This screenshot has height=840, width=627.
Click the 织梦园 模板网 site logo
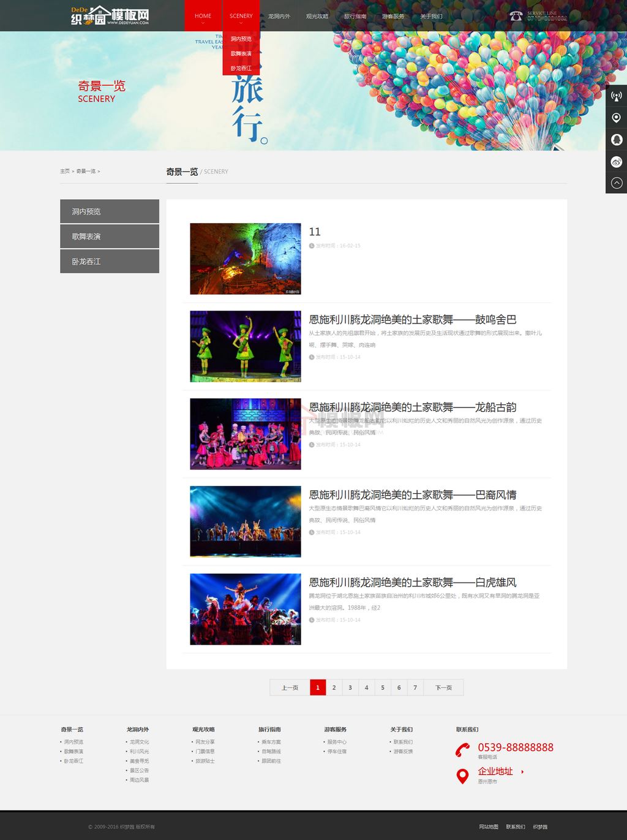(110, 16)
